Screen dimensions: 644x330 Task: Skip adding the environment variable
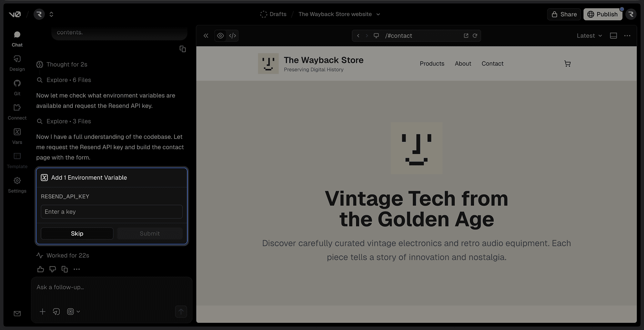(77, 234)
